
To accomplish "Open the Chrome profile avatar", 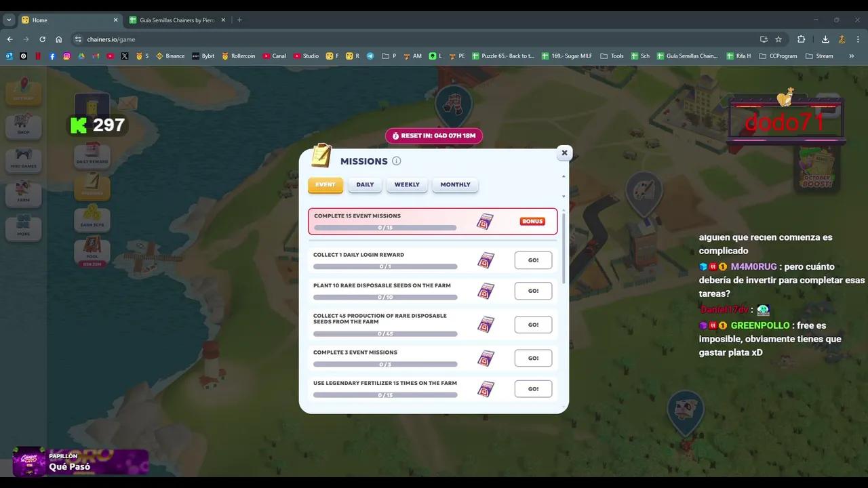I will pyautogui.click(x=842, y=39).
